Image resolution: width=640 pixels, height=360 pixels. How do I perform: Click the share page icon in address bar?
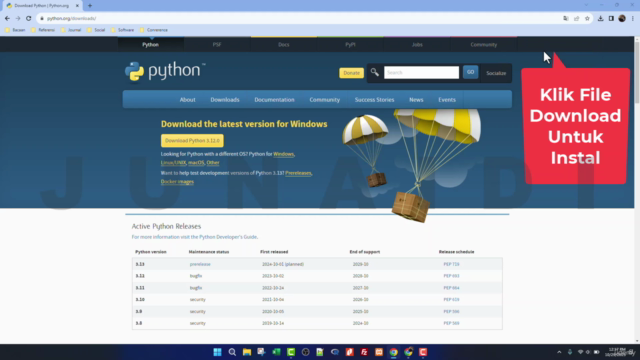click(x=576, y=18)
